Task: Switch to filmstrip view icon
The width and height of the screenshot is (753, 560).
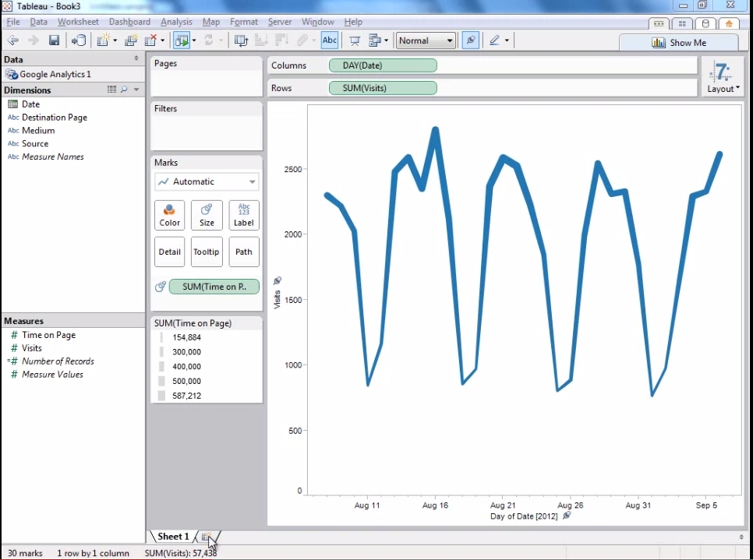Action: [x=659, y=24]
